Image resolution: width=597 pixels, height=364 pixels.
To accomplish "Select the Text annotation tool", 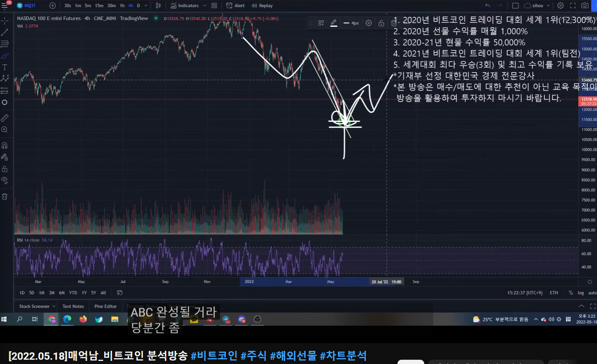I will (5, 67).
